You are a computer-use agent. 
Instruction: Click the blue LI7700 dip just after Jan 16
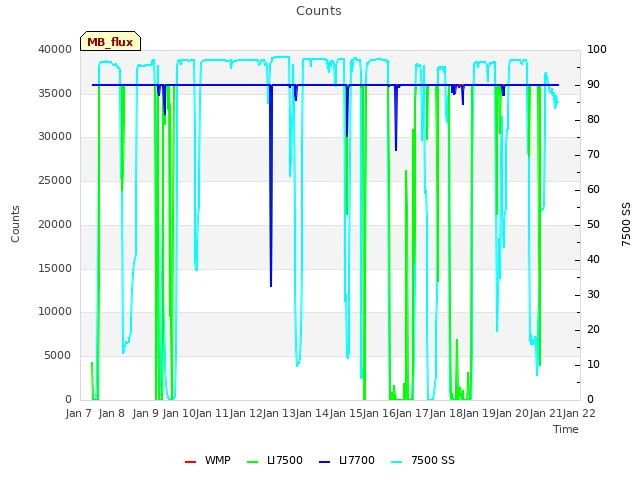(396, 118)
